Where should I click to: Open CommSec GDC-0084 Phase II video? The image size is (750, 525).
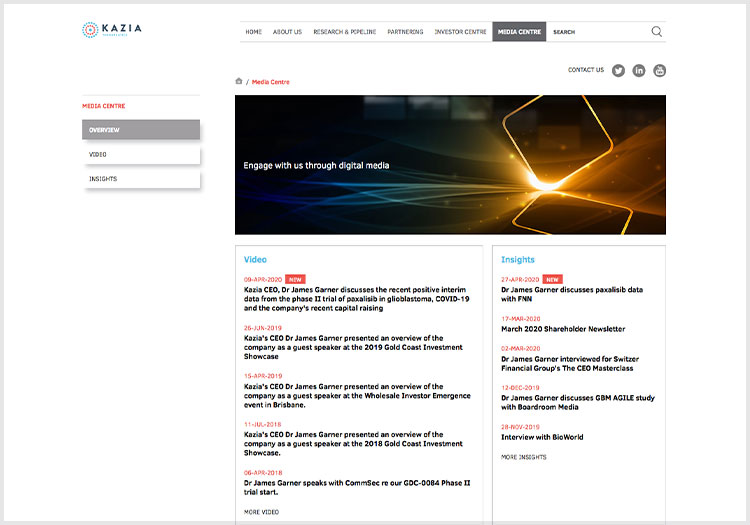coord(357,487)
